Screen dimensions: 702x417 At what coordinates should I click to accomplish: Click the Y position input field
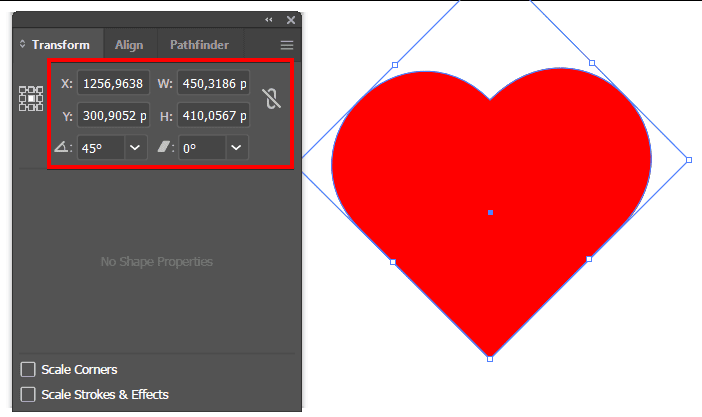[114, 116]
